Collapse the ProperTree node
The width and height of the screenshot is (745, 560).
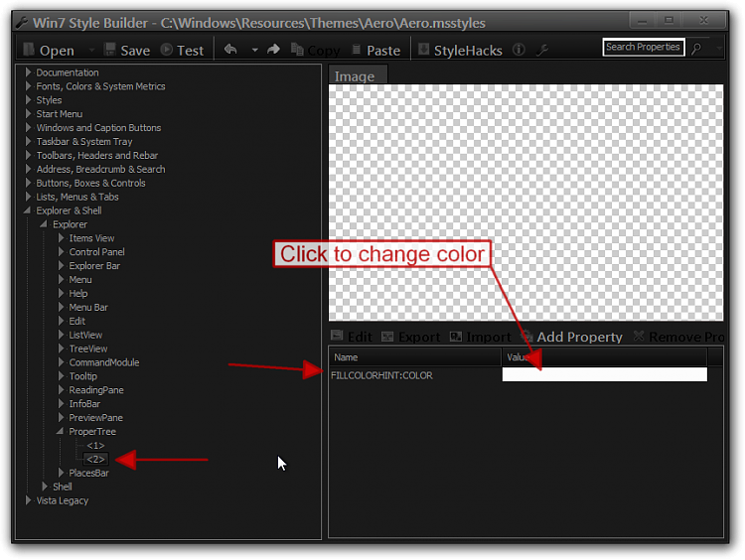pyautogui.click(x=60, y=431)
